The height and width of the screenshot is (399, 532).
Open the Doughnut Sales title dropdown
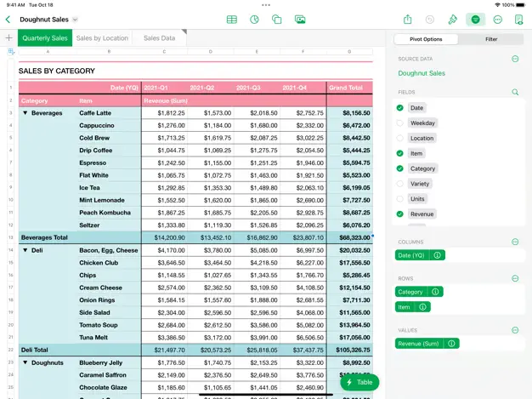point(75,19)
